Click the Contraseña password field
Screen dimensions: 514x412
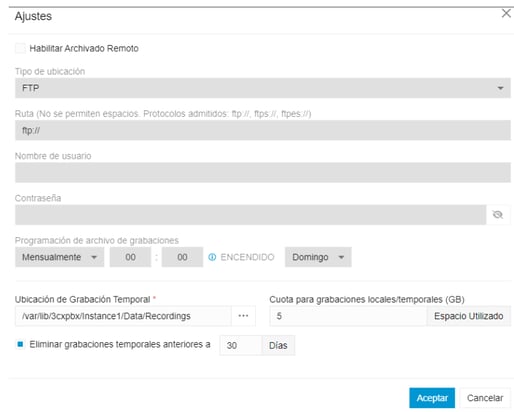250,215
